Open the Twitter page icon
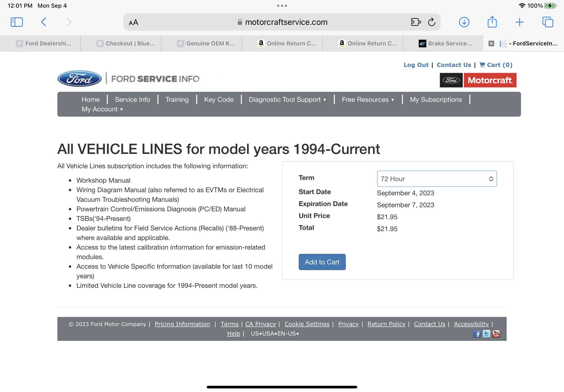This screenshot has height=392, width=564. click(486, 334)
